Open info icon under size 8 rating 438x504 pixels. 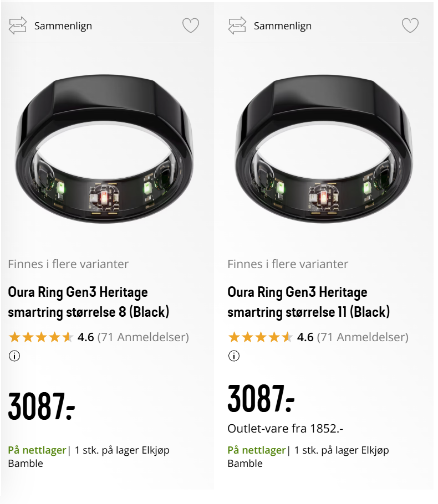(14, 356)
